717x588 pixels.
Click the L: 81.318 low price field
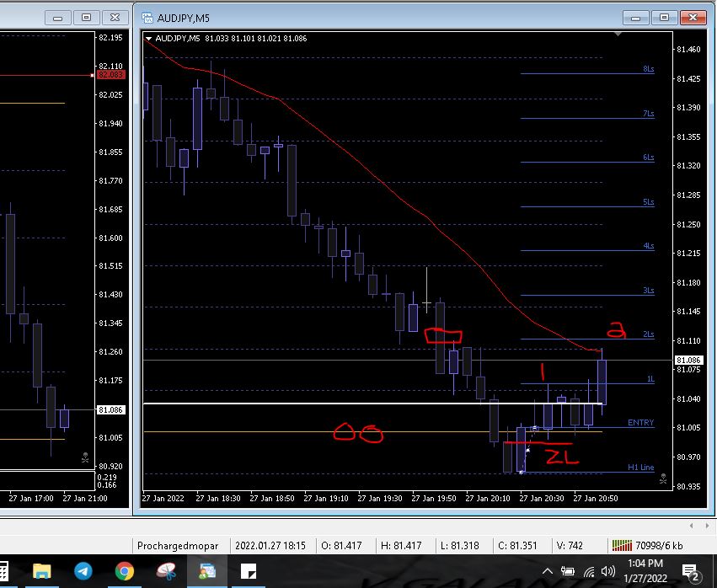(x=459, y=546)
